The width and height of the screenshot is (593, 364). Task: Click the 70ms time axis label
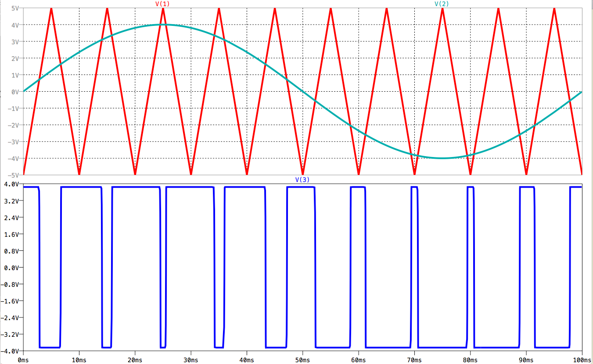(x=414, y=359)
